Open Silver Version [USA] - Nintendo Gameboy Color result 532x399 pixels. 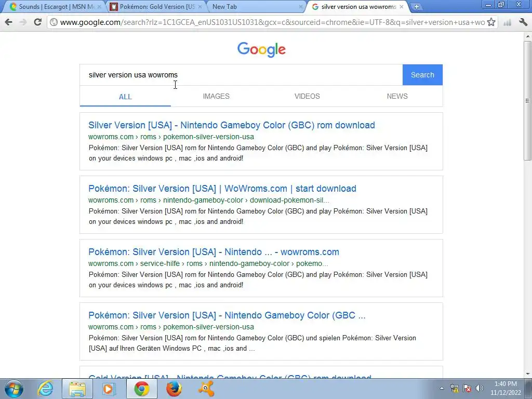231,125
